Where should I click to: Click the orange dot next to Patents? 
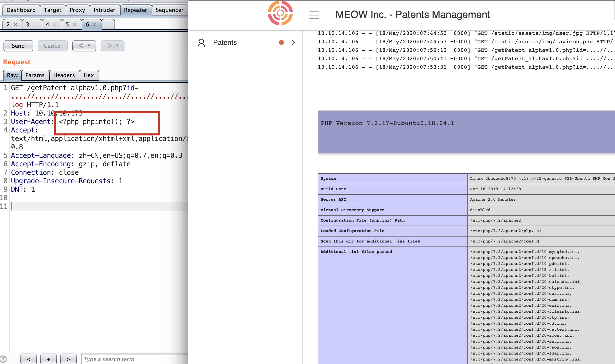[281, 43]
